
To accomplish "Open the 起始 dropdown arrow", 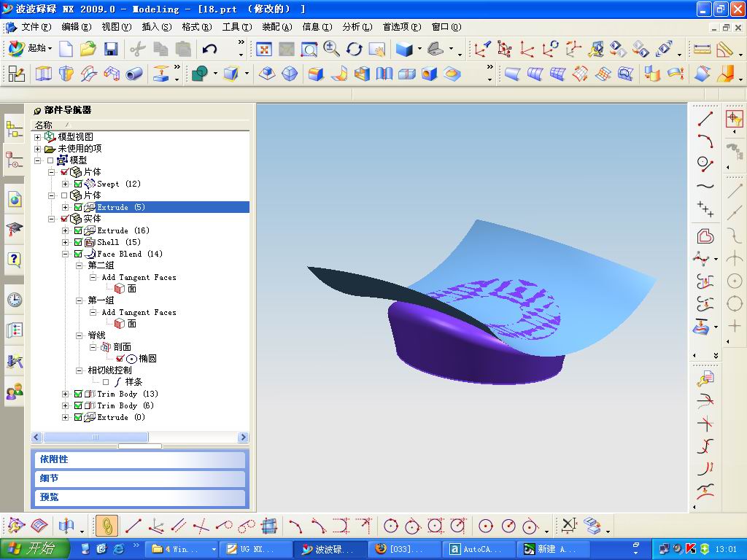I will pyautogui.click(x=50, y=49).
